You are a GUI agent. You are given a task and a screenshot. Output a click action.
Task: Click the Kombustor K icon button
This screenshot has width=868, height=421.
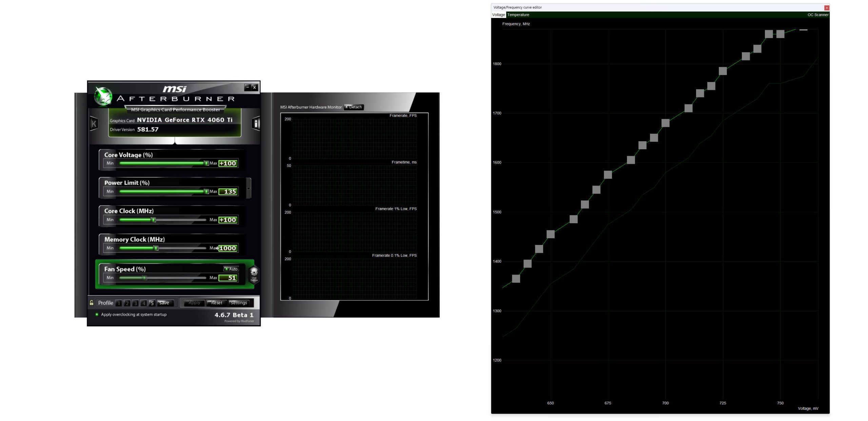click(94, 124)
